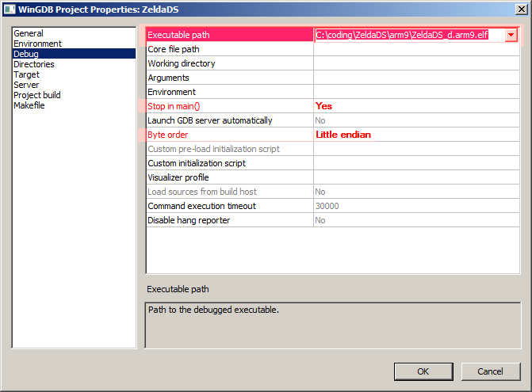Click the Little endian value
This screenshot has width=532, height=392.
coord(417,135)
